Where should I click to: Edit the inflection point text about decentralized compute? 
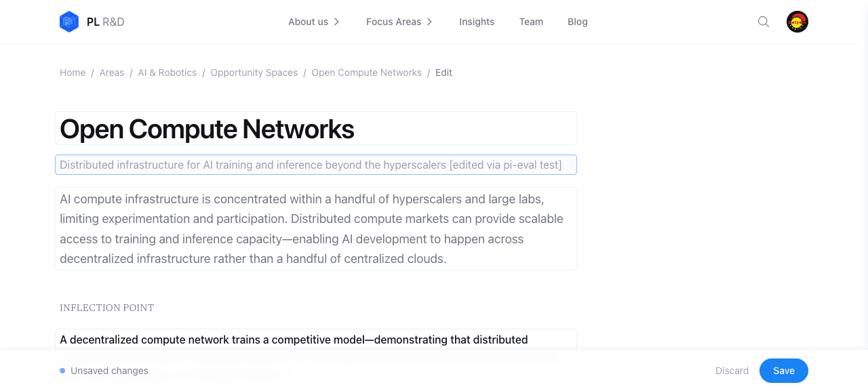coord(316,339)
